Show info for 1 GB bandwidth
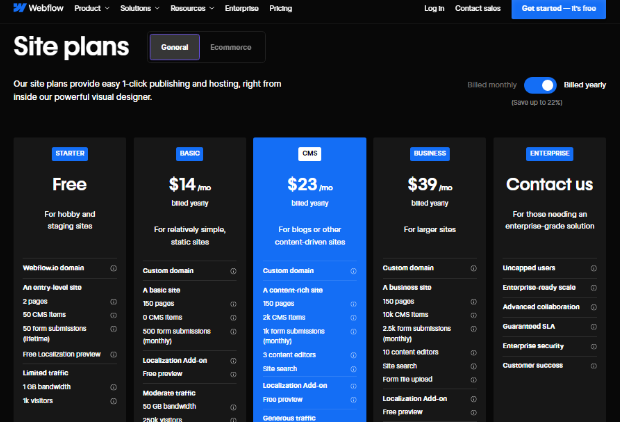 (113, 387)
